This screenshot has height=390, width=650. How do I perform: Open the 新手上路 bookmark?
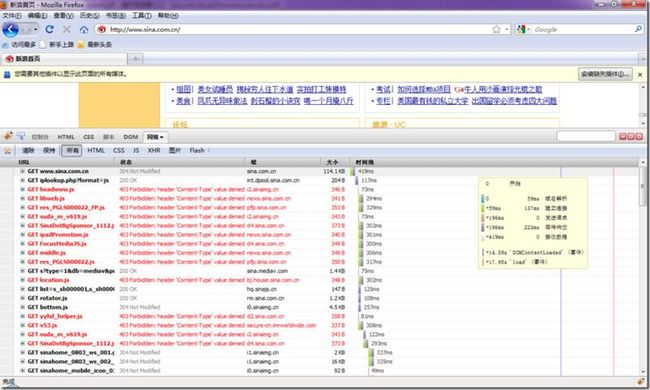tap(57, 44)
